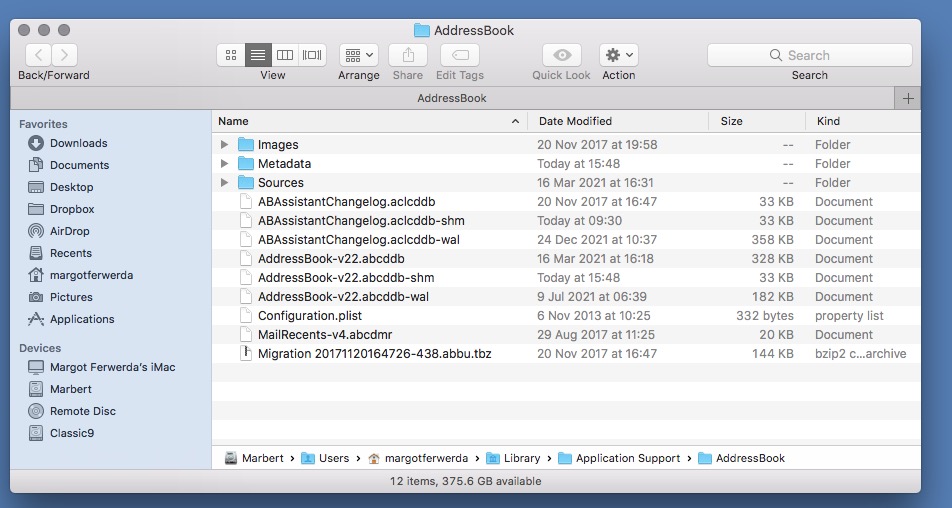The height and width of the screenshot is (508, 952).
Task: Sort by the Date Modified column
Action: click(x=618, y=121)
